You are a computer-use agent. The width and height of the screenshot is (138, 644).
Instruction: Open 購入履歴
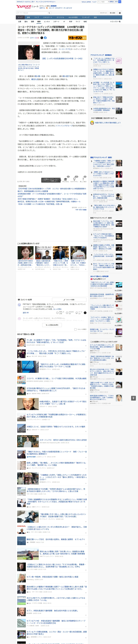click(112, 13)
